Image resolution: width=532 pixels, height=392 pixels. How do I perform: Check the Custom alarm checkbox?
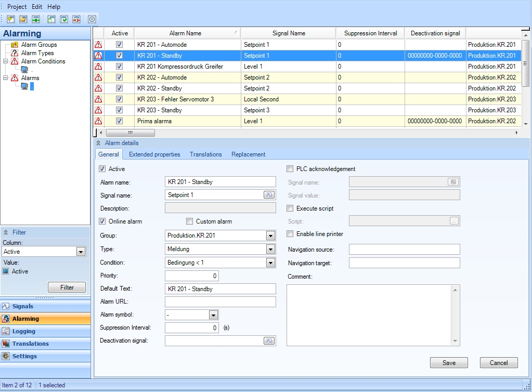tap(190, 221)
